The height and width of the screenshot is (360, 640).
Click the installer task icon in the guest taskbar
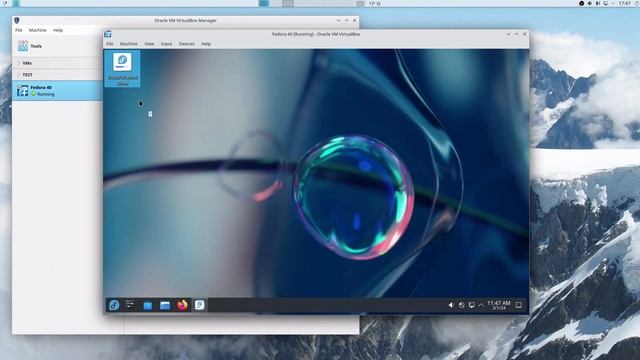(199, 305)
